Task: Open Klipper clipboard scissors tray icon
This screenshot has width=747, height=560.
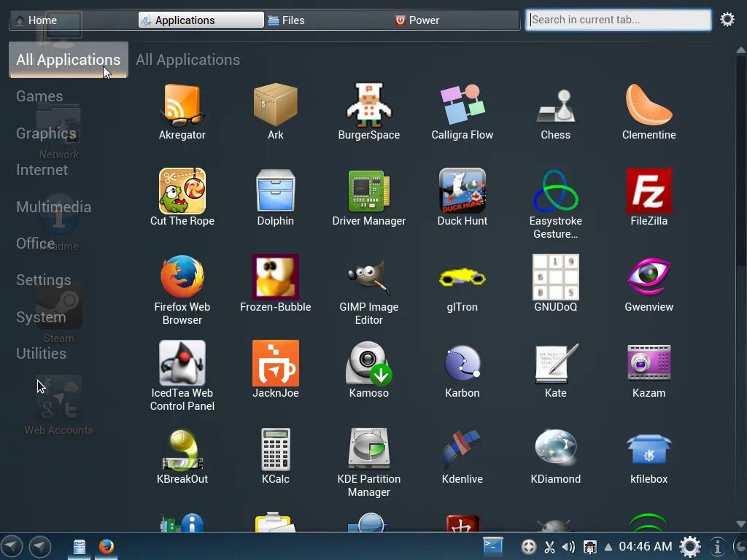Action: [x=549, y=547]
